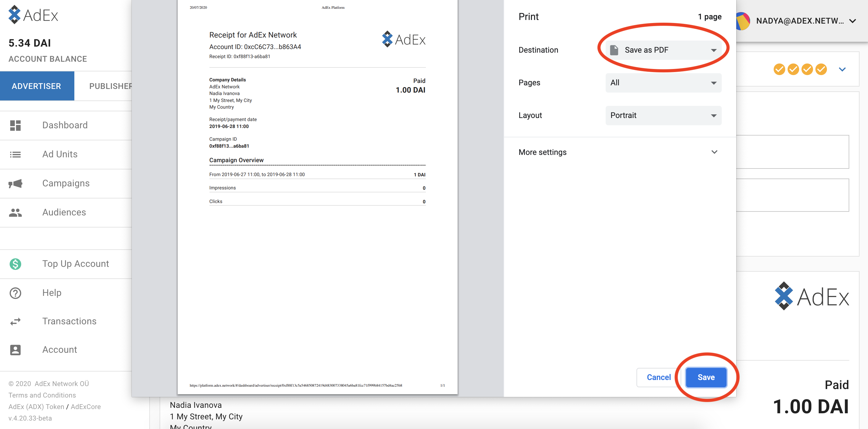Click the Top Up Account dollar icon
This screenshot has height=429, width=868.
click(x=15, y=264)
